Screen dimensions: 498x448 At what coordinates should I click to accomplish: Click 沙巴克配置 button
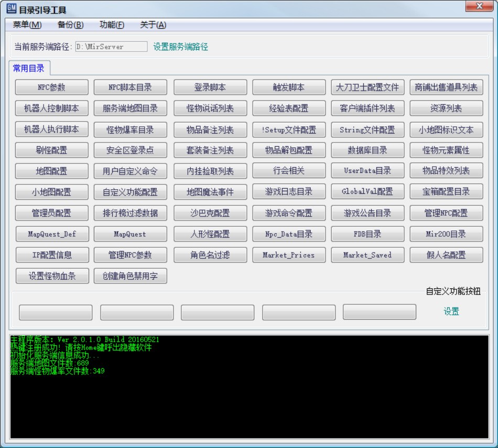point(210,213)
